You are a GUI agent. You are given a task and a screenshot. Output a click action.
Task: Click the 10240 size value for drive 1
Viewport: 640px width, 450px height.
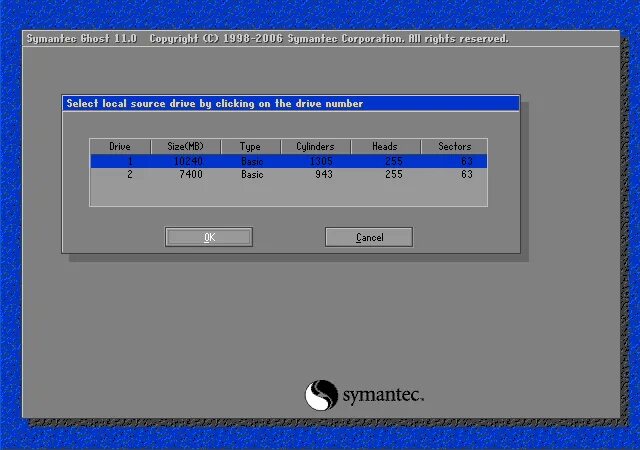(188, 161)
